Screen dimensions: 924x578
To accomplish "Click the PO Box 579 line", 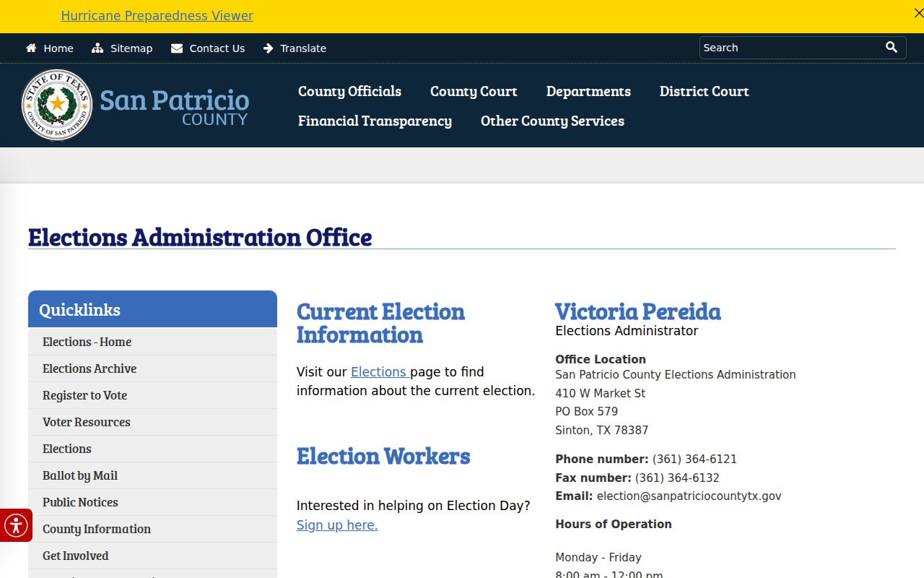I will point(587,411).
